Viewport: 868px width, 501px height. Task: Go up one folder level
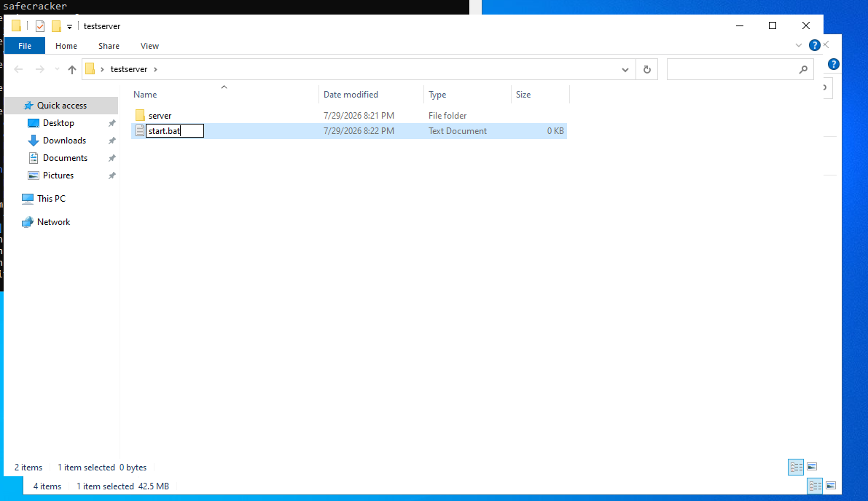point(72,69)
